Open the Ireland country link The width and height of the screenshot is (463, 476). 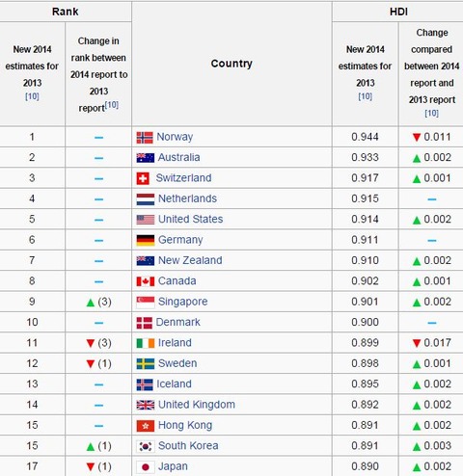click(x=175, y=343)
